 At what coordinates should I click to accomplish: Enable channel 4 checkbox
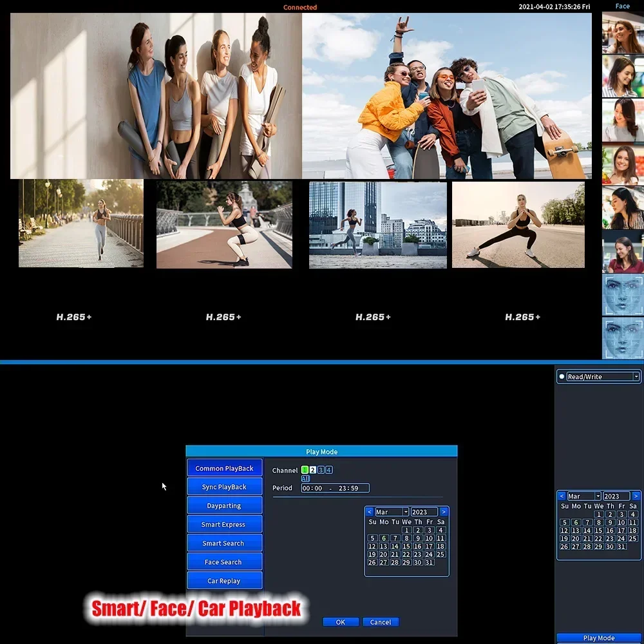(329, 470)
